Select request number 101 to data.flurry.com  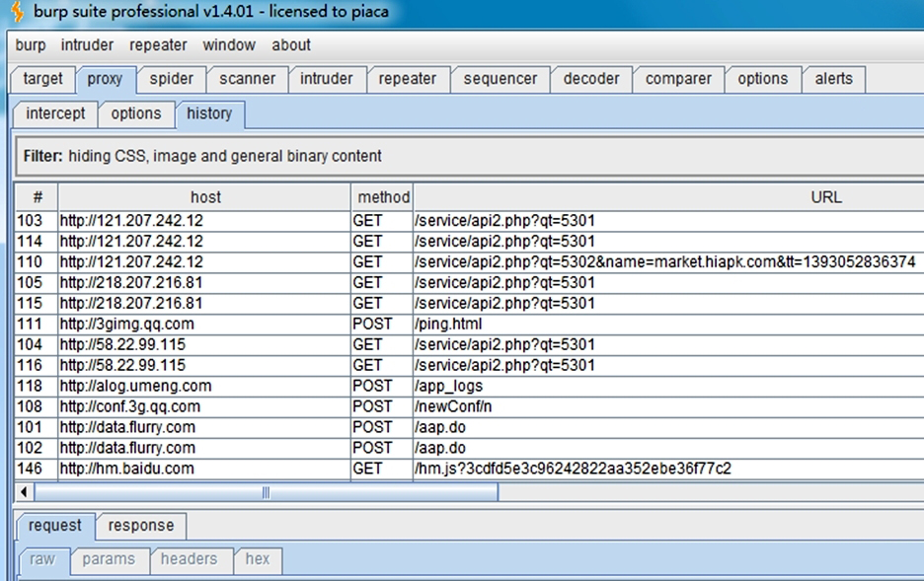tap(470, 427)
